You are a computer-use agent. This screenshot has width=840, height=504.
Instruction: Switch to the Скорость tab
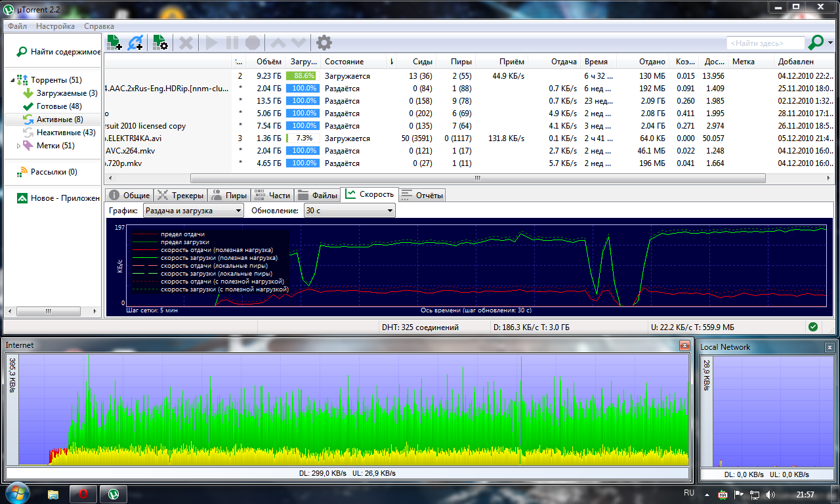(x=369, y=194)
